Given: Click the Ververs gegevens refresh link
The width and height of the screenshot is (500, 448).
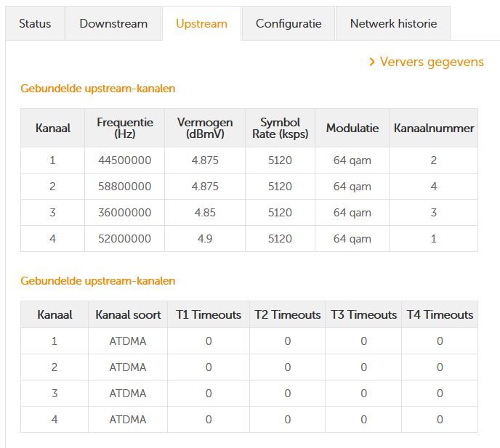Looking at the screenshot, I should [432, 62].
